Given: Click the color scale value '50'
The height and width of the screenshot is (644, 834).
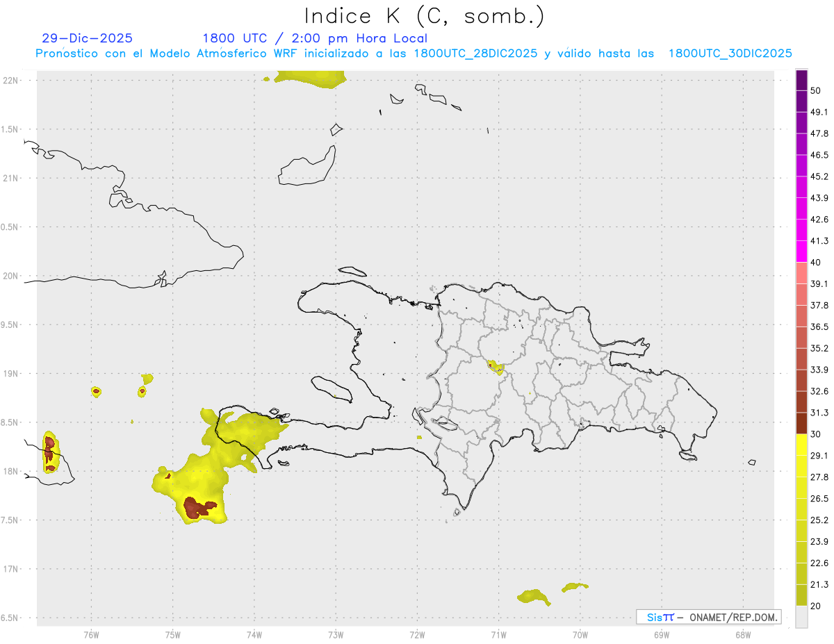Looking at the screenshot, I should pos(816,91).
